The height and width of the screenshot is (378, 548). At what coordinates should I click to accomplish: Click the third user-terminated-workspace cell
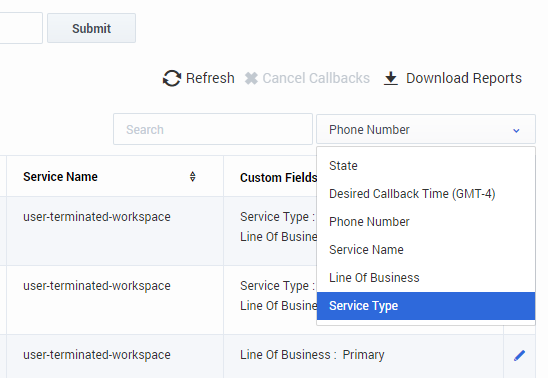[x=115, y=356]
